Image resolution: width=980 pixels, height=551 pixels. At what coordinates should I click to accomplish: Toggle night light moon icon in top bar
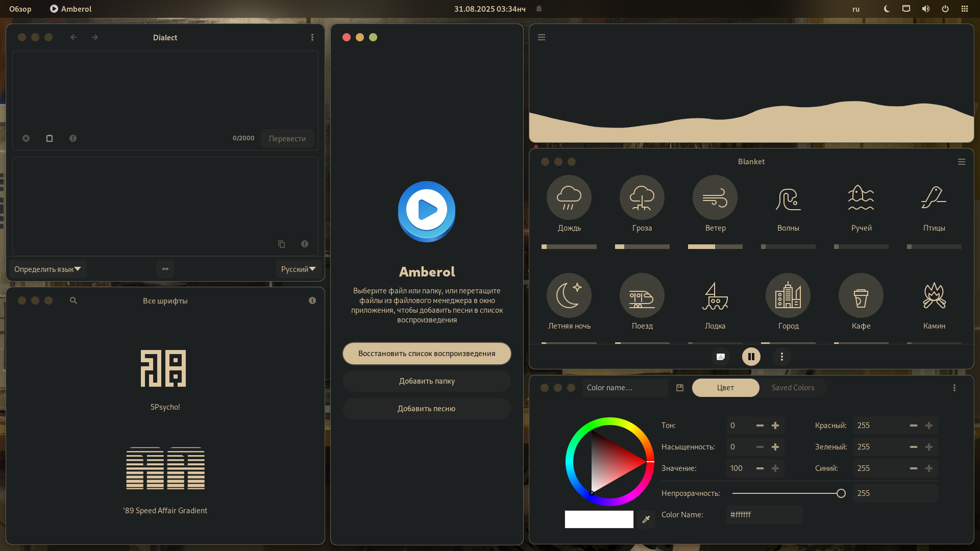(x=887, y=9)
